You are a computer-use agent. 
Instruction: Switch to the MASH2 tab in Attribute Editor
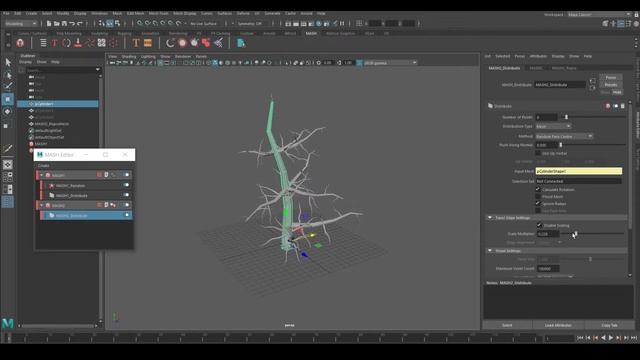click(x=536, y=68)
